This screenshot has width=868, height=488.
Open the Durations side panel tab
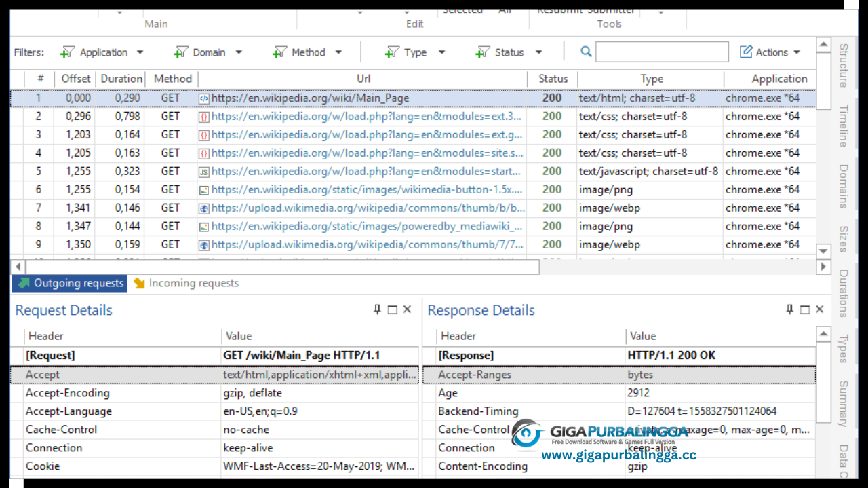click(843, 294)
